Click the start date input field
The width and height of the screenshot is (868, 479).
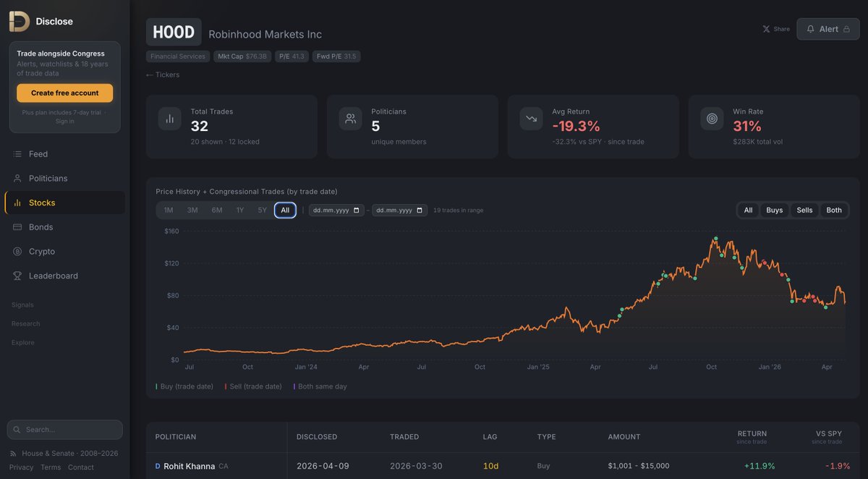click(x=337, y=211)
